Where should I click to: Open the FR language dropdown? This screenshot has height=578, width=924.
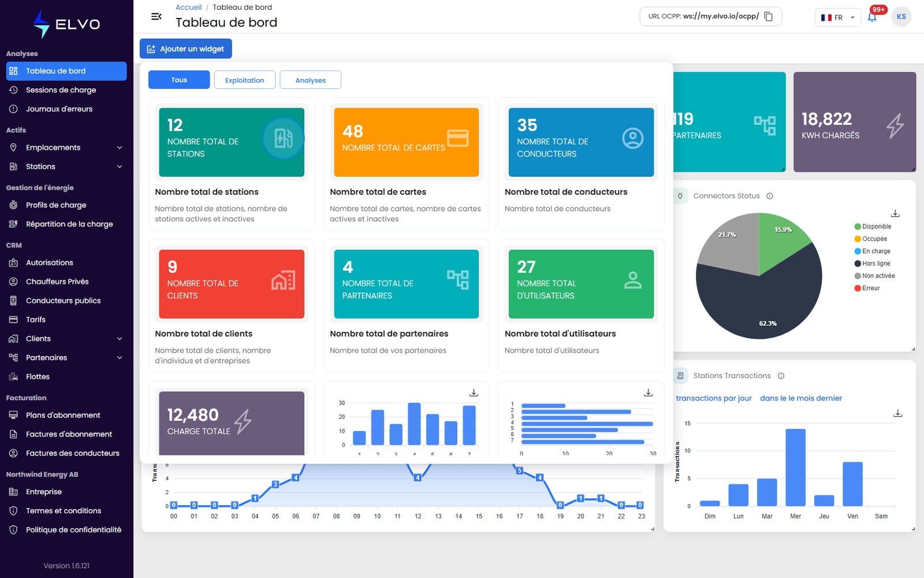point(838,17)
